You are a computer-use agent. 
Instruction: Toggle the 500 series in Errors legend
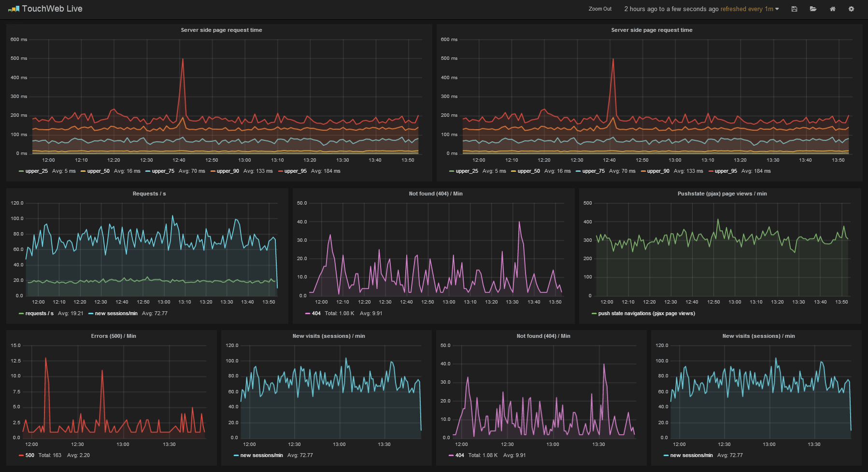pyautogui.click(x=30, y=456)
